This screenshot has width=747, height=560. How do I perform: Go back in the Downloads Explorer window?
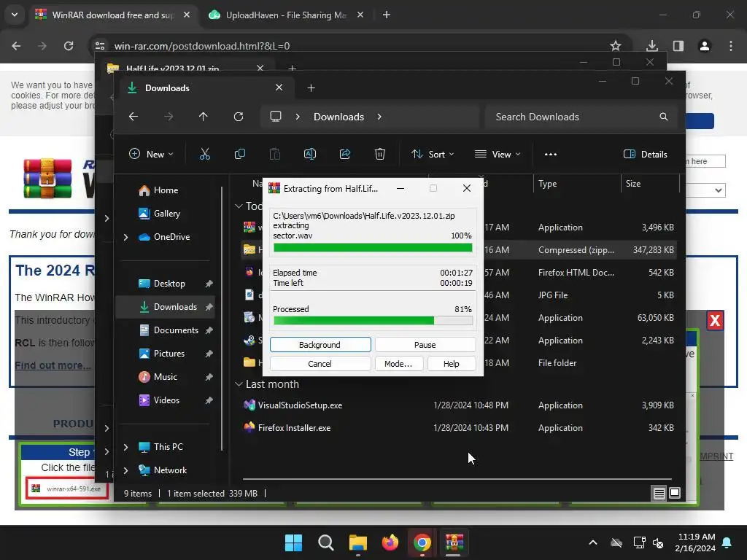coord(133,117)
